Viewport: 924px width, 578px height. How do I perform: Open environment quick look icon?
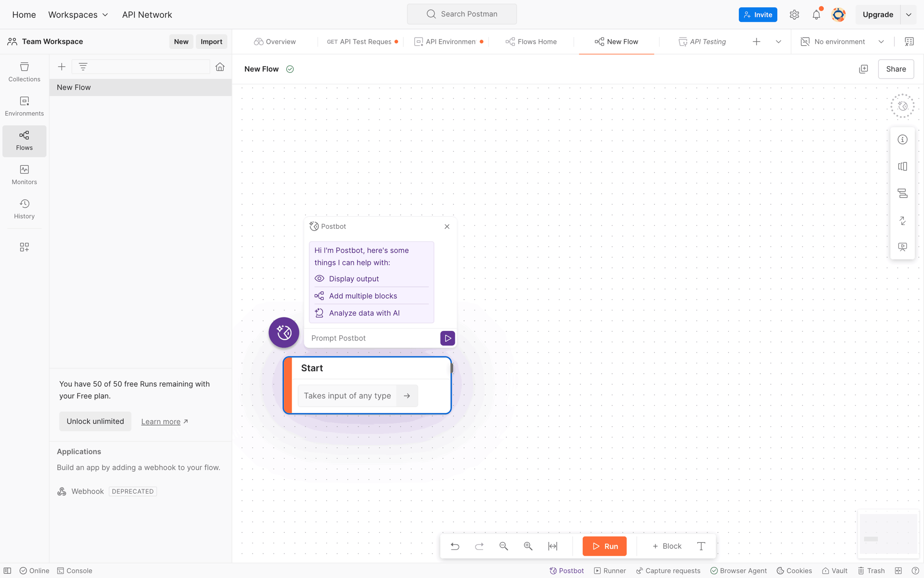(x=909, y=42)
